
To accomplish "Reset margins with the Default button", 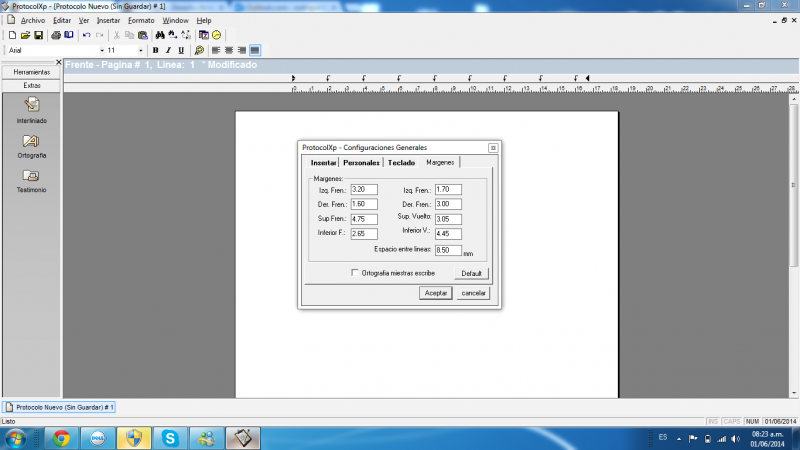I will 471,273.
